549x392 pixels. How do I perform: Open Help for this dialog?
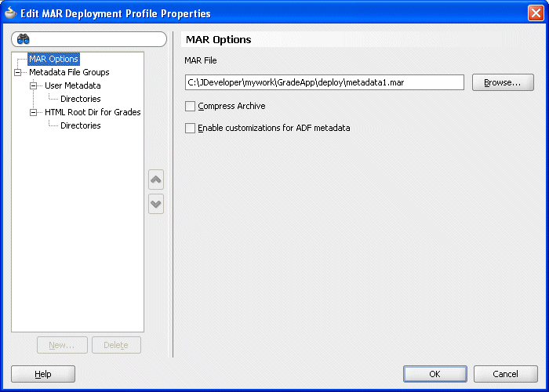click(43, 374)
